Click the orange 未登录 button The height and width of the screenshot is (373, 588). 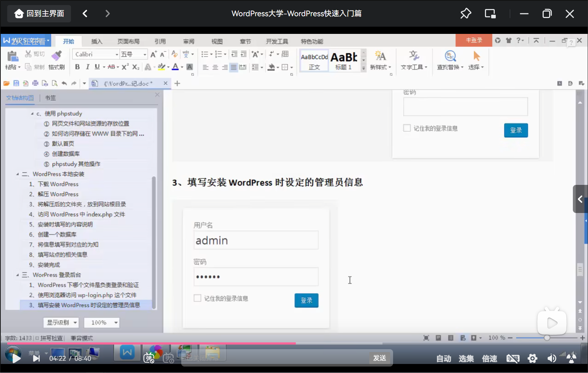click(474, 40)
